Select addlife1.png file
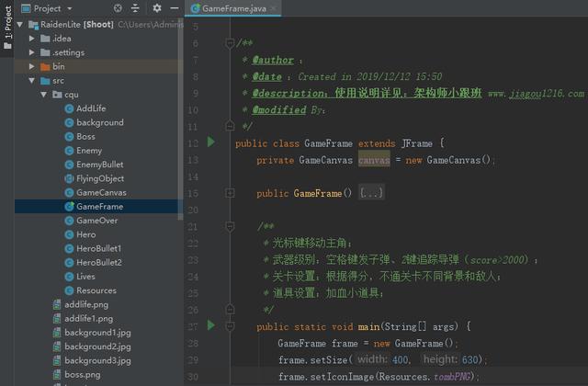Viewport: 588px width, 386px height. pos(88,319)
